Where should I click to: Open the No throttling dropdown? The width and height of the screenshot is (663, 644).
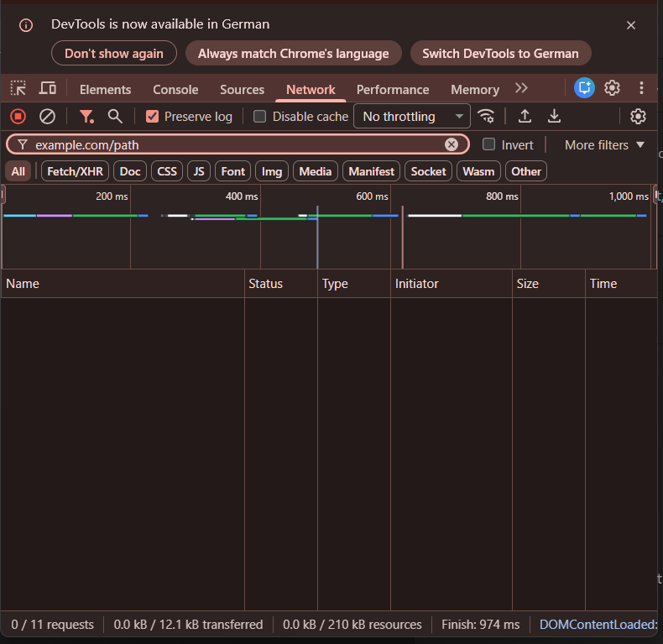pyautogui.click(x=412, y=117)
